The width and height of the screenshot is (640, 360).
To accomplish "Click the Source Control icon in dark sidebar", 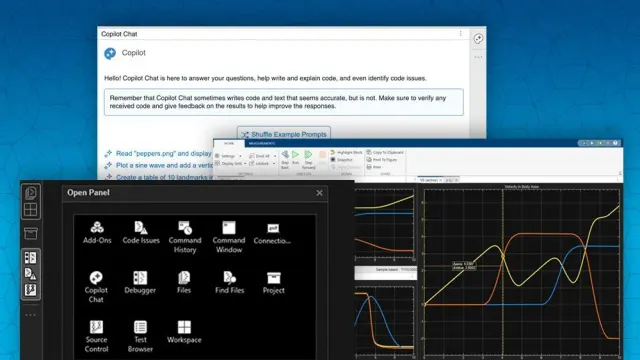I will click(31, 290).
